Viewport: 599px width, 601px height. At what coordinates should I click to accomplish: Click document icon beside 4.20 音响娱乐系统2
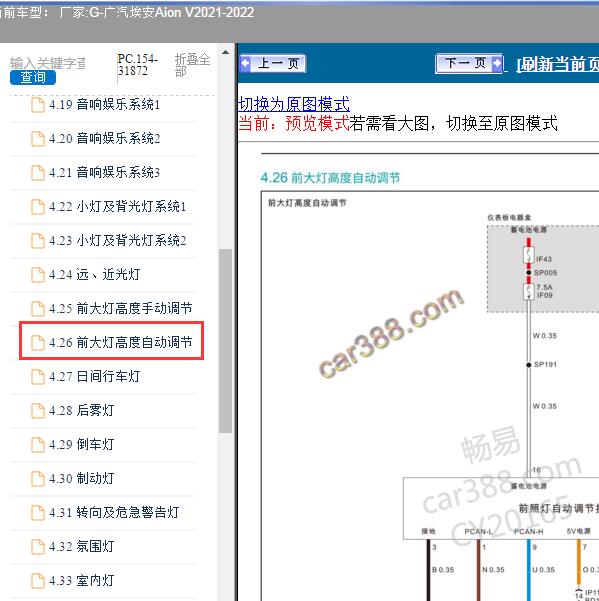pyautogui.click(x=38, y=139)
